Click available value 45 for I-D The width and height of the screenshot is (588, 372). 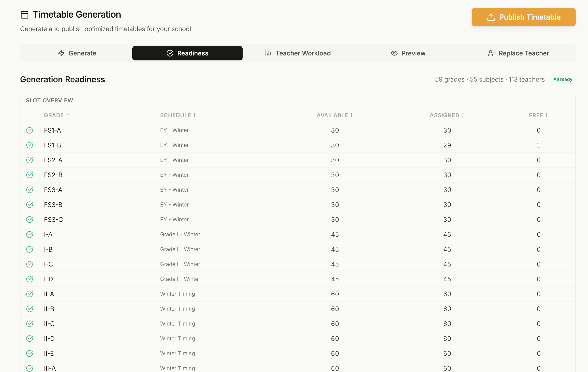(335, 279)
